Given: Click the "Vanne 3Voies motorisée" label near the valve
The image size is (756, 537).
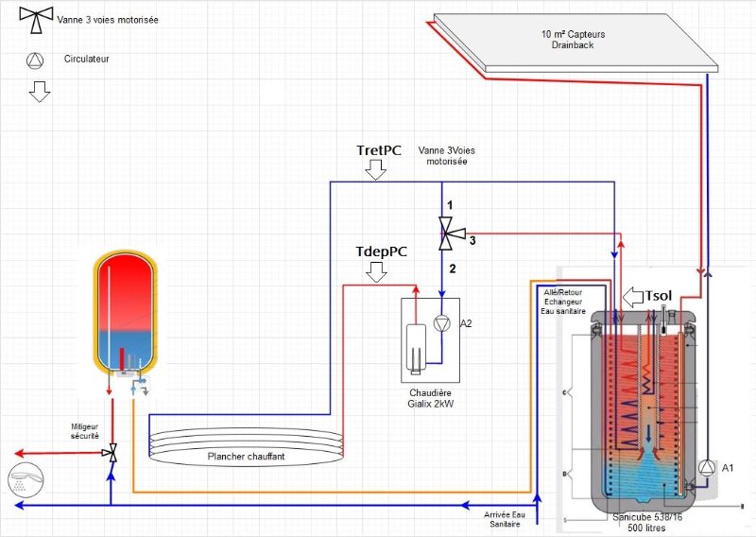Looking at the screenshot, I should (x=446, y=156).
